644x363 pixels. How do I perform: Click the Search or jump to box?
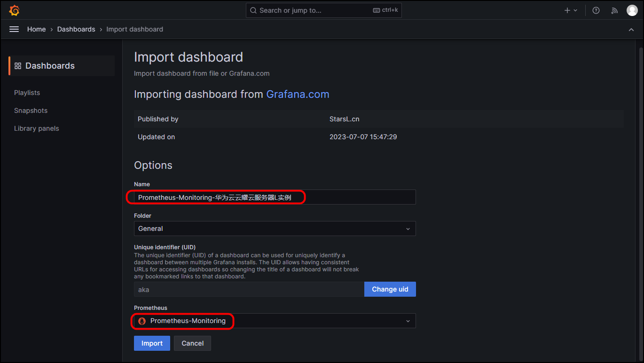[324, 10]
